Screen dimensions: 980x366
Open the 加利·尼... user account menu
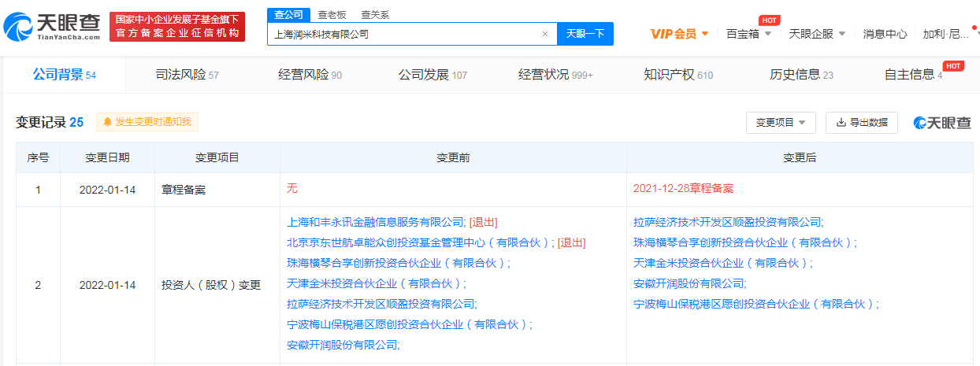[946, 34]
